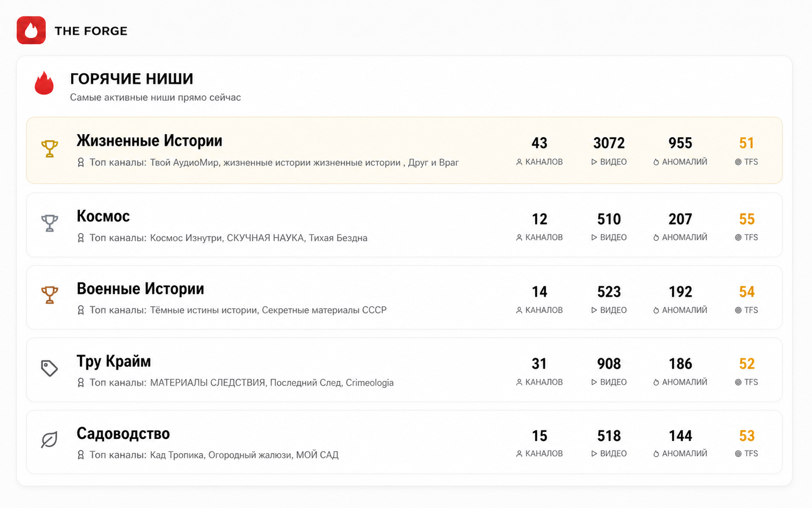Click the АНОМАЛИЙ label under 207
Screen dimensions: 812x508
(x=685, y=237)
